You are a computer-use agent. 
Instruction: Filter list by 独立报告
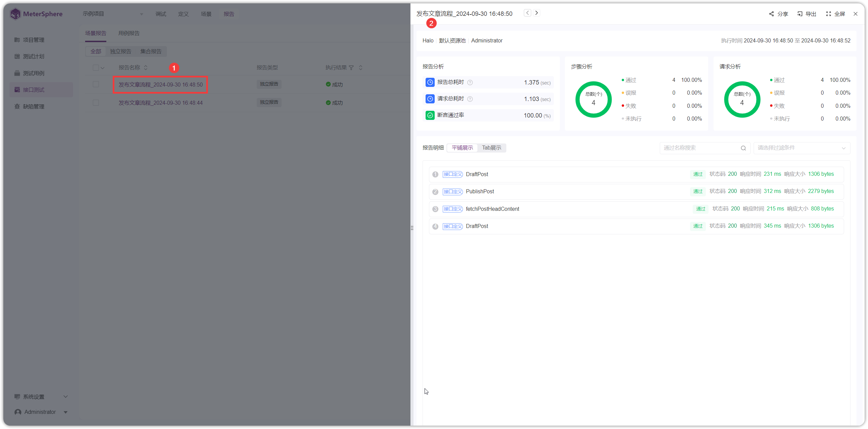121,51
